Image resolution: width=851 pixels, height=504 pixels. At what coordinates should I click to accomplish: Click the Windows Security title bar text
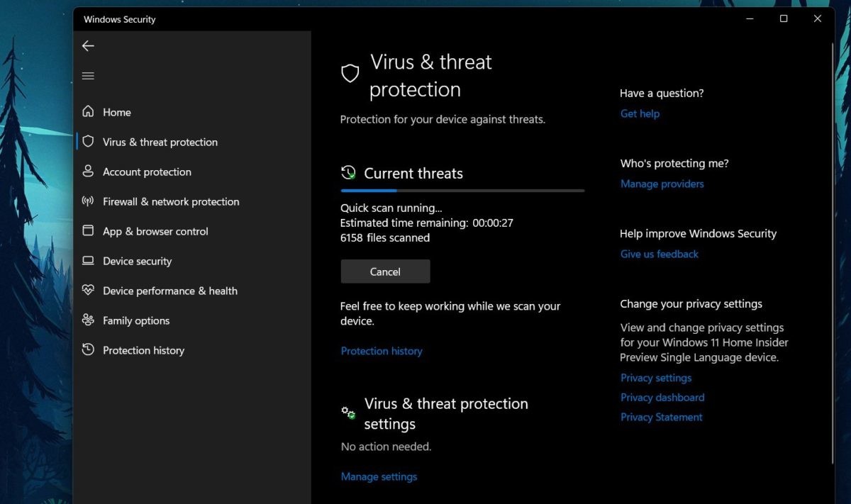tap(120, 19)
